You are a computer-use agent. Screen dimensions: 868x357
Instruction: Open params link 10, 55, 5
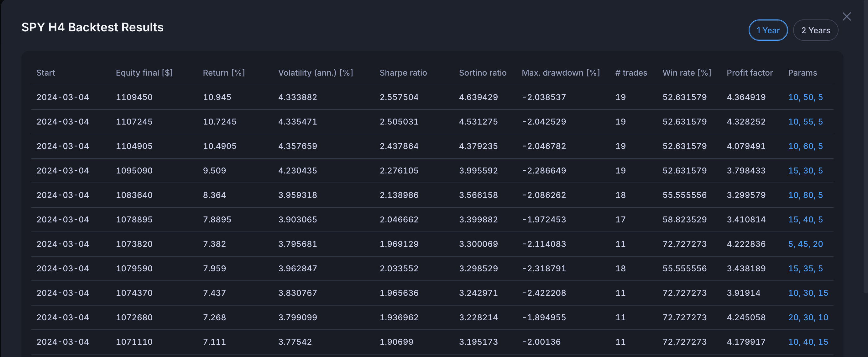click(x=805, y=122)
